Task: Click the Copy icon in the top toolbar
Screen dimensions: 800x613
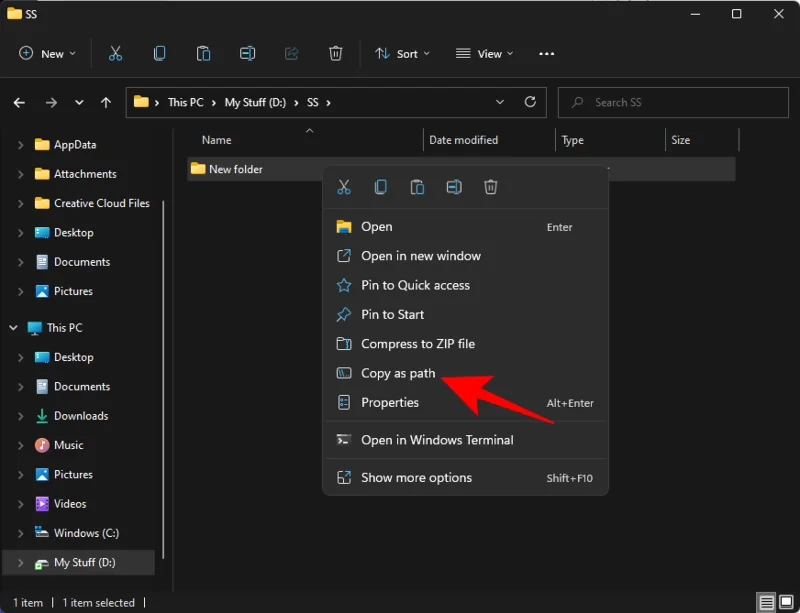Action: coord(159,53)
